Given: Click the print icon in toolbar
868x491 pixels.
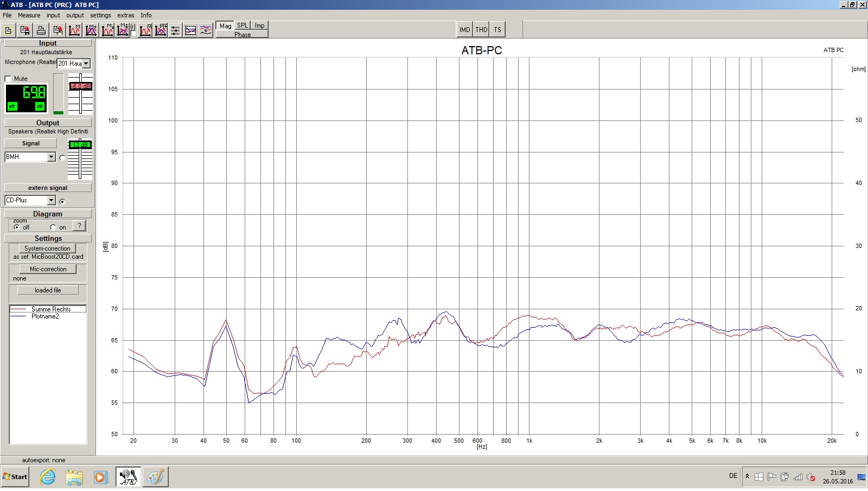Looking at the screenshot, I should 41,30.
